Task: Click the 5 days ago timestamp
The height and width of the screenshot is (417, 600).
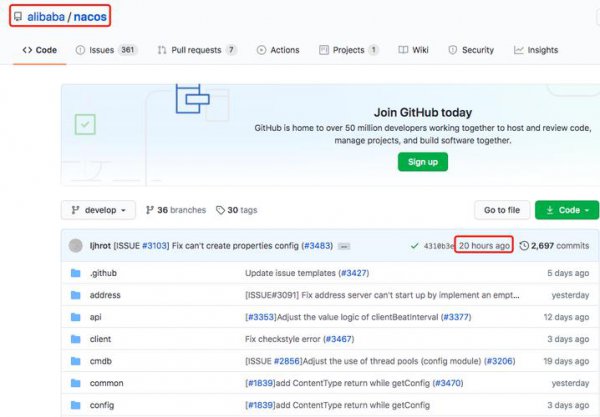Action: pyautogui.click(x=568, y=273)
